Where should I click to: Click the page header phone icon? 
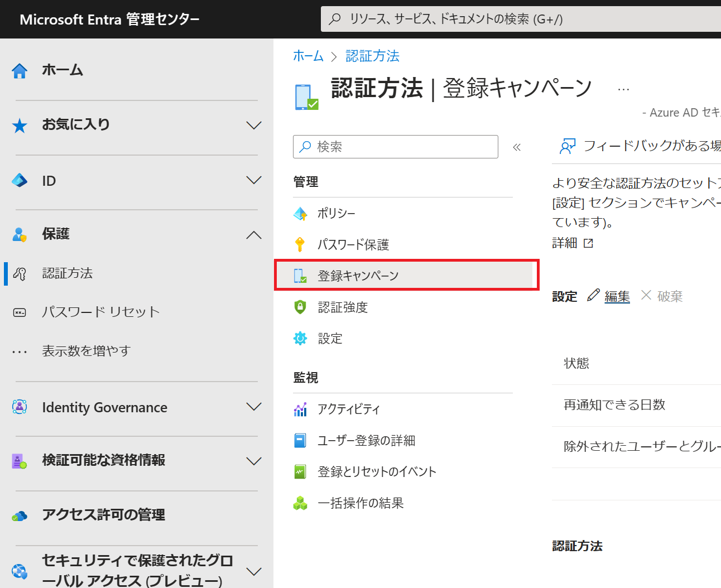306,97
